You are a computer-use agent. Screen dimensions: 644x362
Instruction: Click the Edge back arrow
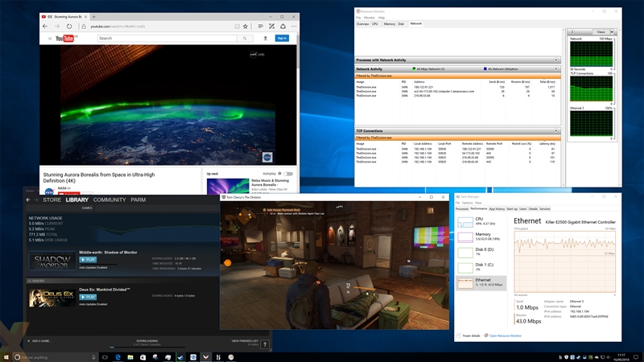(x=47, y=26)
